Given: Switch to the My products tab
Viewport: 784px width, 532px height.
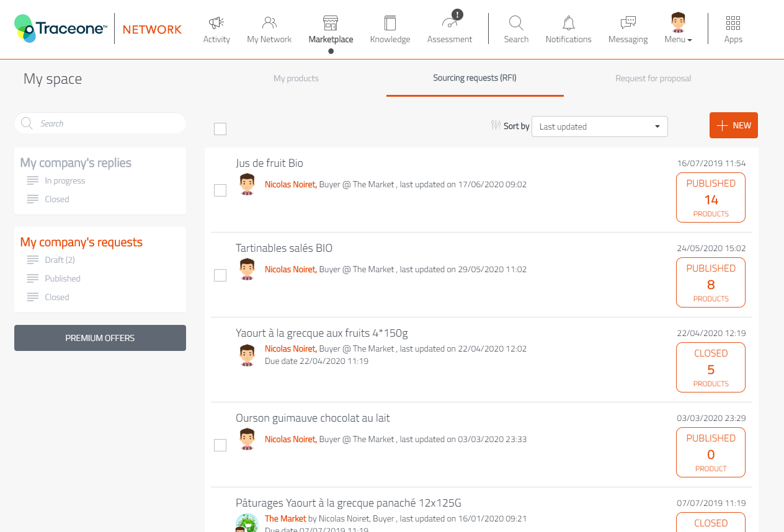Looking at the screenshot, I should 296,79.
